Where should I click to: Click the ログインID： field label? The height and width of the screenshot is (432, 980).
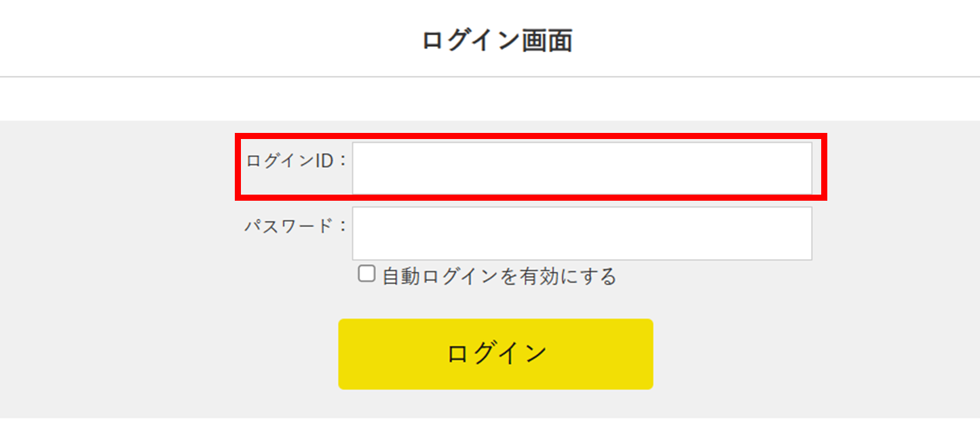296,161
